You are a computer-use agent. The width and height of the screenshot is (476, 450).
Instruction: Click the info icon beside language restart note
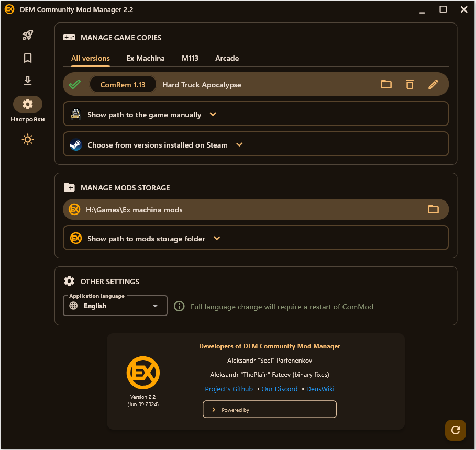179,306
